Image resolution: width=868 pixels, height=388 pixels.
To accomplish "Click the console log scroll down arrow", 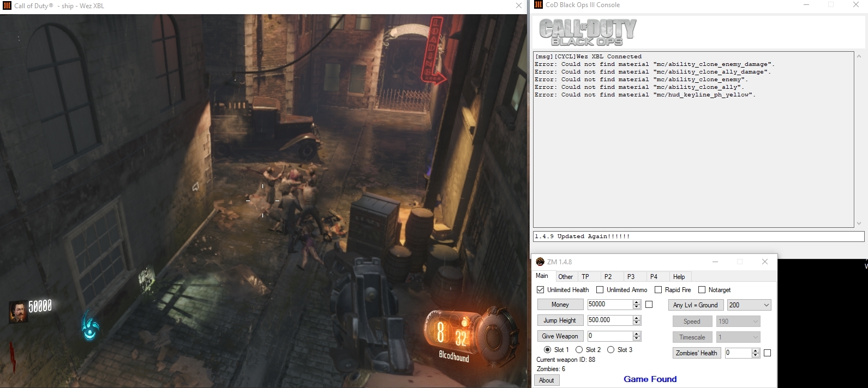I will point(859,223).
